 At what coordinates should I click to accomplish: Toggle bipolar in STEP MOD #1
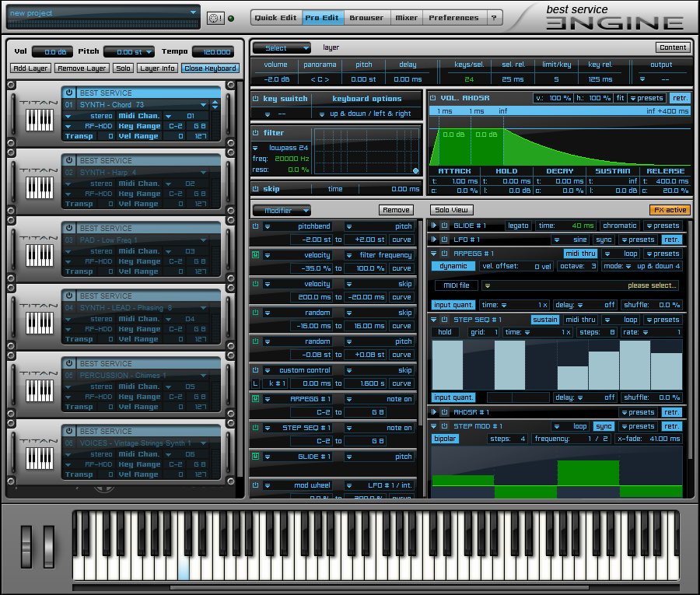[445, 439]
